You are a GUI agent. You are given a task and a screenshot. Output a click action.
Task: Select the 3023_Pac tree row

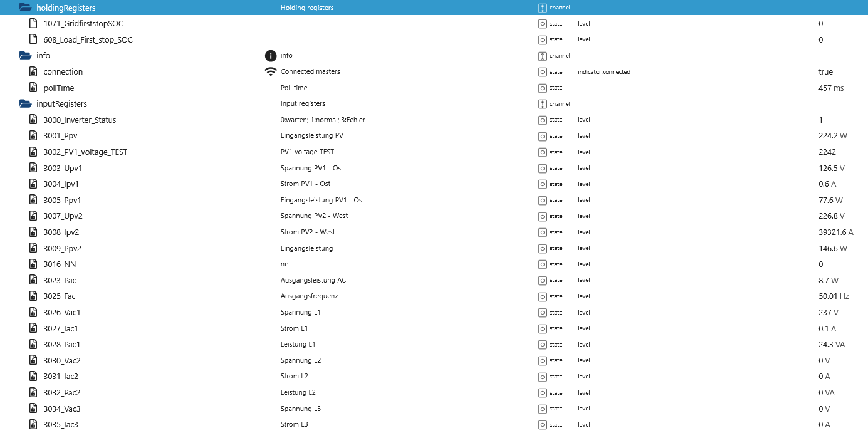60,280
